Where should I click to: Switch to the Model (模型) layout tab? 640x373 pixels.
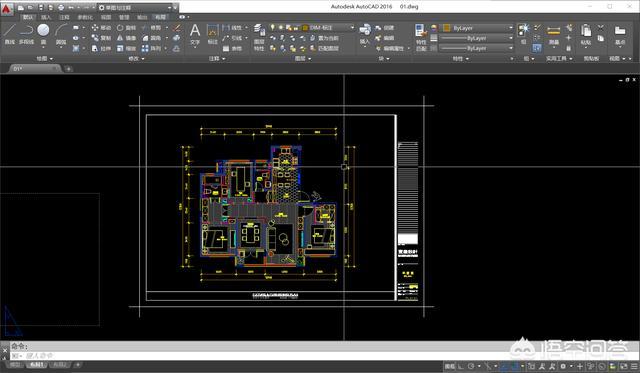(15, 364)
